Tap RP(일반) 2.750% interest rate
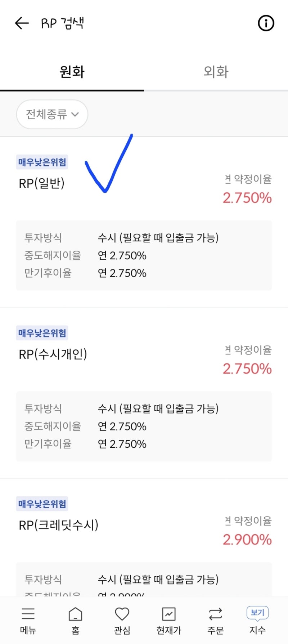 [x=247, y=198]
